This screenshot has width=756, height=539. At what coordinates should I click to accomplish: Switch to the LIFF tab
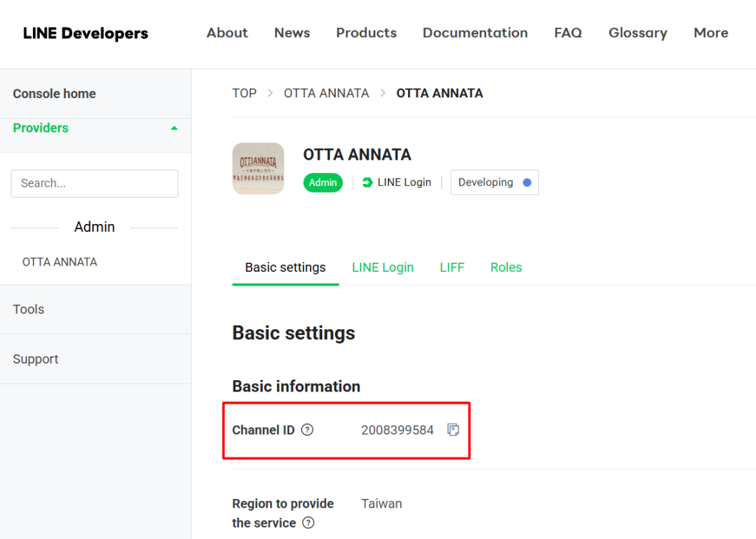coord(452,268)
